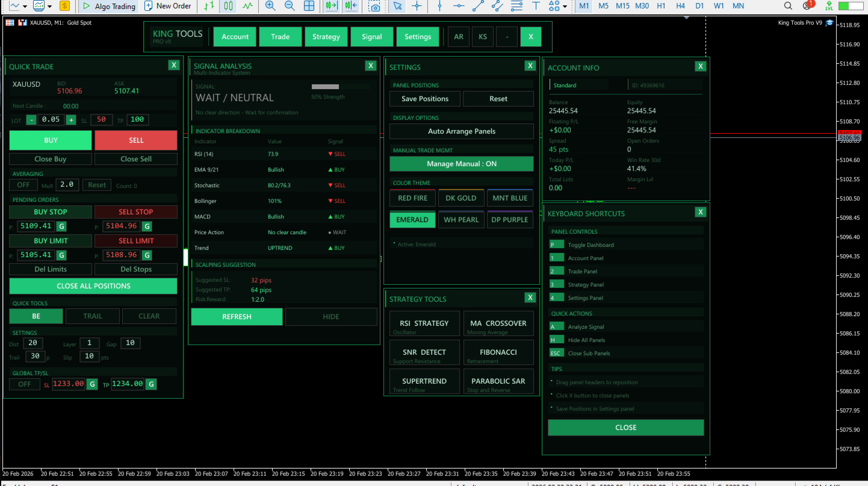Click the grid layout icon in toolbar
Viewport: 868px width, 486px height.
(x=309, y=6)
